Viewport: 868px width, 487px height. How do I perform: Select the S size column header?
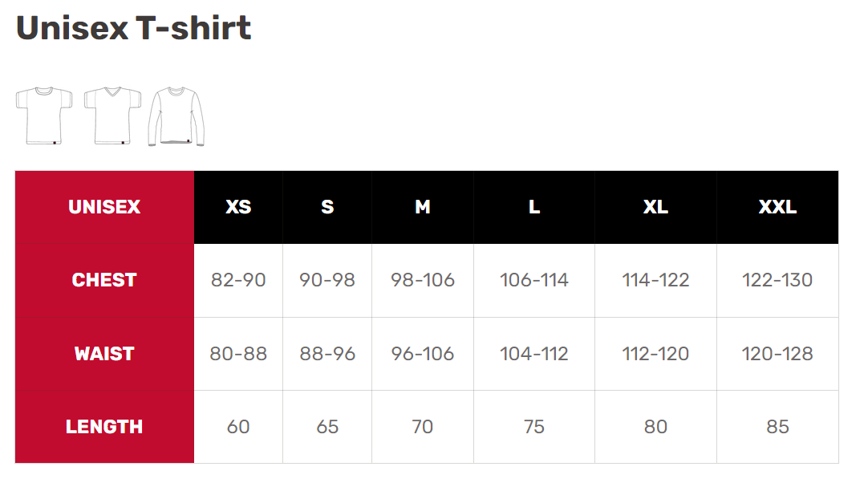click(x=327, y=207)
